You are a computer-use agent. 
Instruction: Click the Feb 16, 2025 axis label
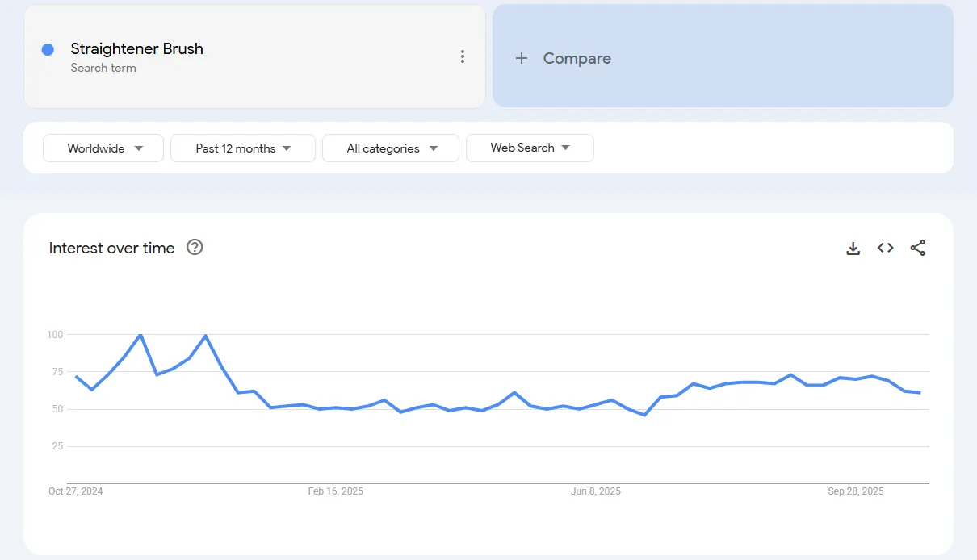coord(335,491)
